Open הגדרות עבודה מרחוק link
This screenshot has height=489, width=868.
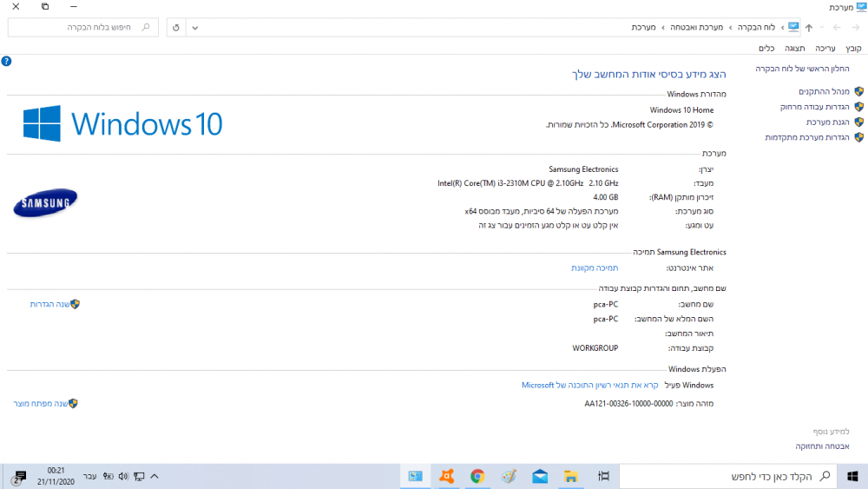pos(814,107)
